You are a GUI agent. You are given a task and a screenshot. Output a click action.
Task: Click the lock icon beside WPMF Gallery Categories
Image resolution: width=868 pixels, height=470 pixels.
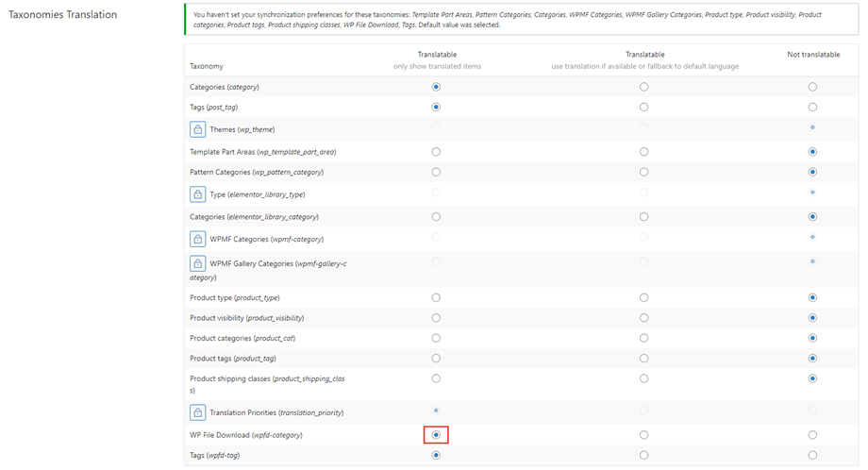198,263
